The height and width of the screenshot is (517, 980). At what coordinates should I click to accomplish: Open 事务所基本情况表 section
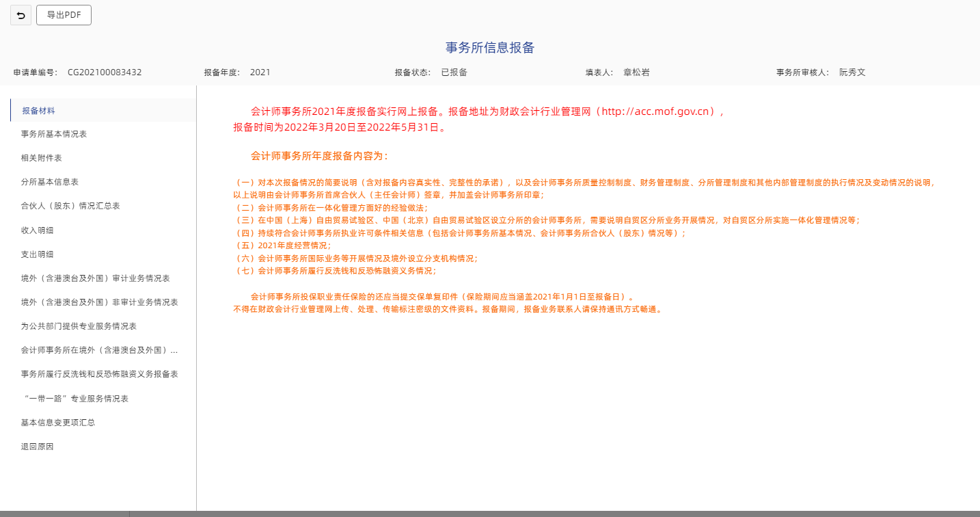(54, 134)
